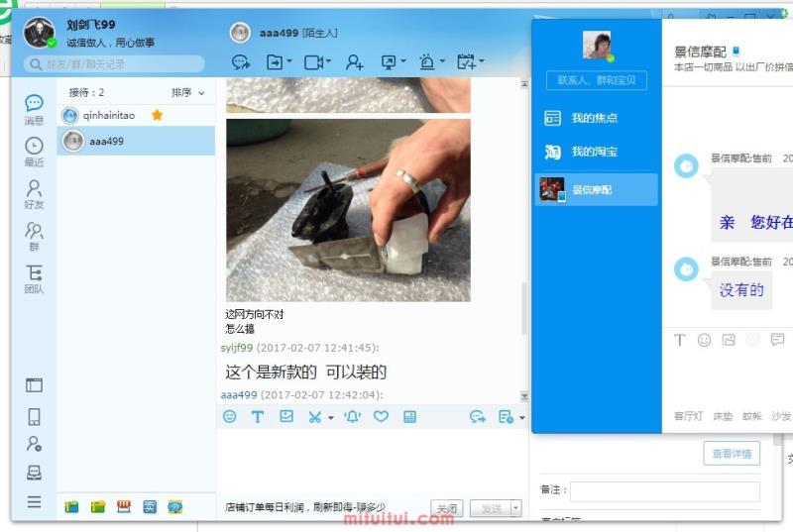Screen dimensions: 793x532
Task: Click the 联系人、群和宝贝 search box in popup
Action: [597, 80]
